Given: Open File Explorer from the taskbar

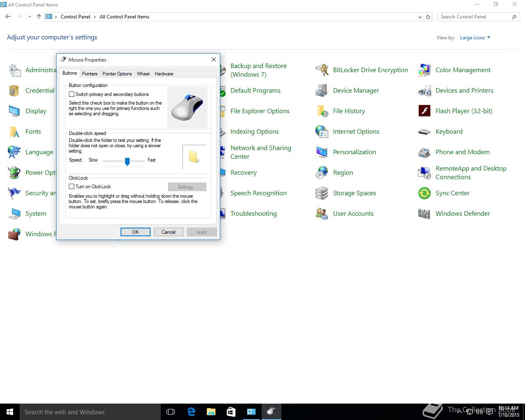Looking at the screenshot, I should (x=211, y=412).
